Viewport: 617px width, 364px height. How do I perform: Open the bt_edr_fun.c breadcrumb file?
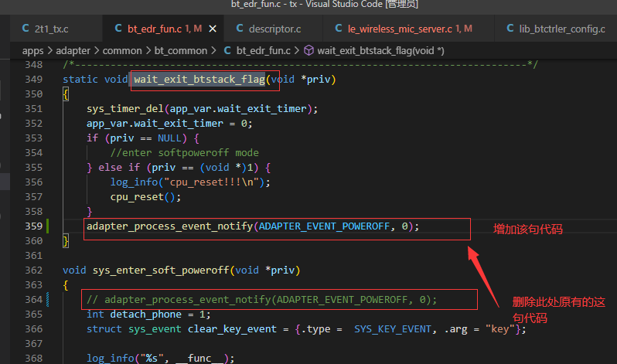tap(263, 51)
